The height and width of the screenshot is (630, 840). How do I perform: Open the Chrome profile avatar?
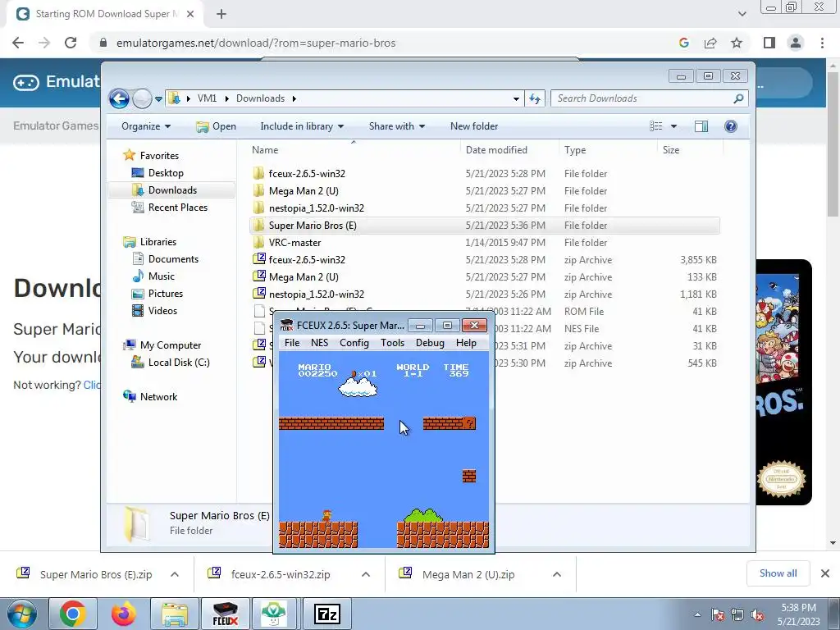796,43
